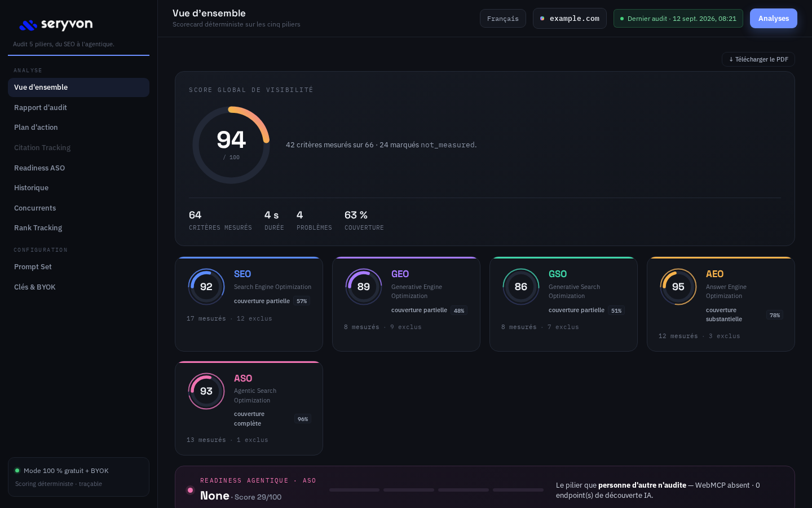This screenshot has height=508, width=812.
Task: Open Prompt Set configuration
Action: [78, 267]
